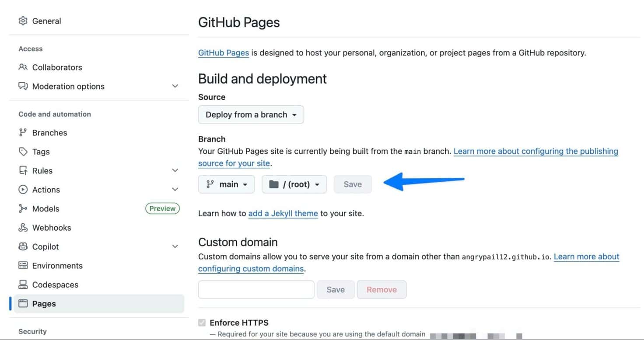644x340 pixels.
Task: Click the Tags tag icon
Action: [x=23, y=152]
